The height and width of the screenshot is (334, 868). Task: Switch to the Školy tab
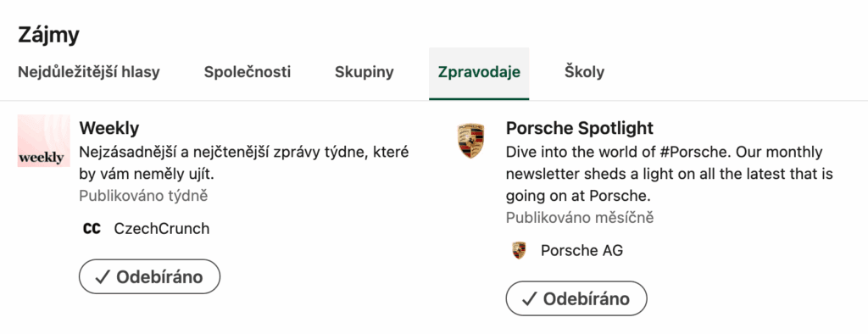[x=585, y=72]
